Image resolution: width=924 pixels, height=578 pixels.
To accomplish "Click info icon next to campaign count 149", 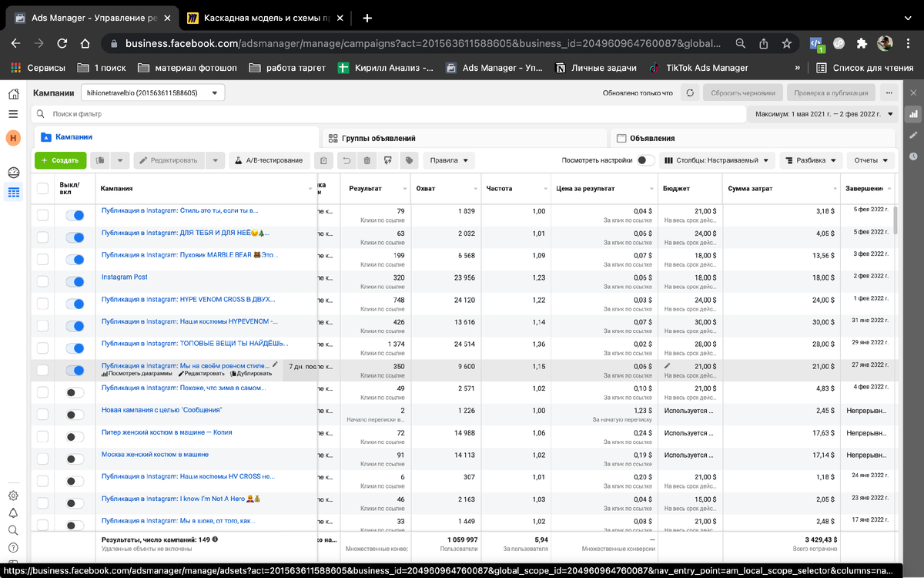I will [215, 539].
